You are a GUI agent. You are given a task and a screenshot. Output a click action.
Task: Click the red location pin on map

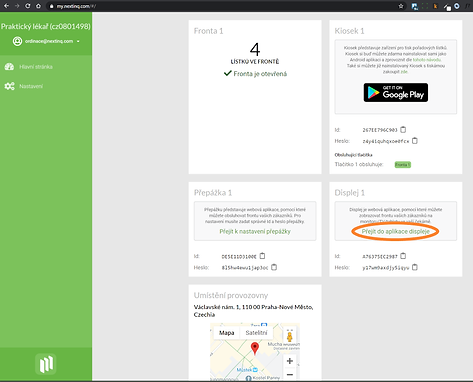point(255,348)
